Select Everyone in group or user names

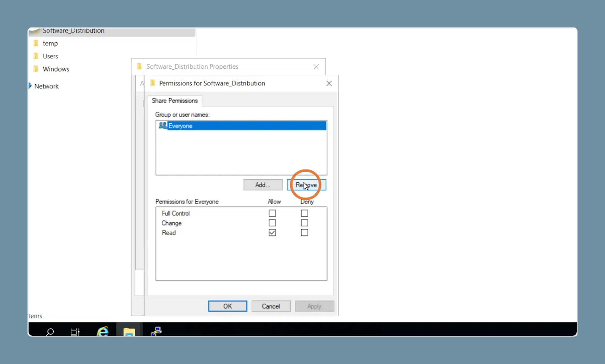click(x=241, y=126)
